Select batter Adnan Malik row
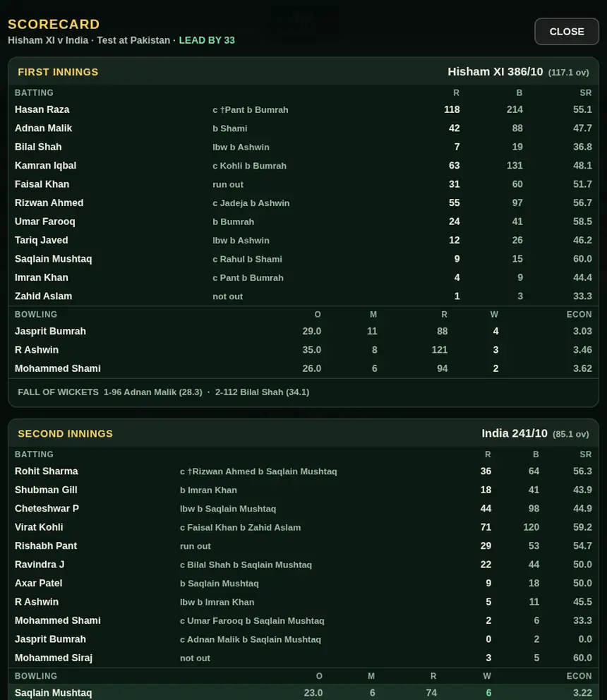 click(303, 128)
